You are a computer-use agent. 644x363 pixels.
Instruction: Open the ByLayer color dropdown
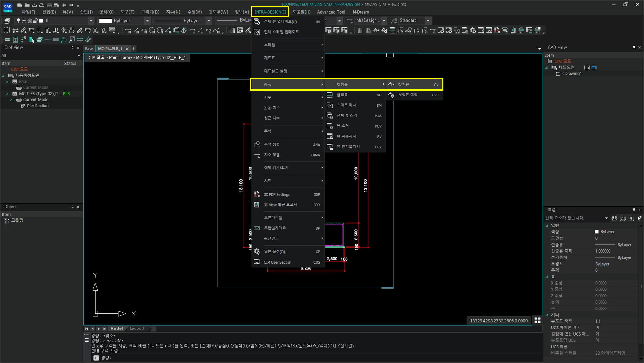147,21
